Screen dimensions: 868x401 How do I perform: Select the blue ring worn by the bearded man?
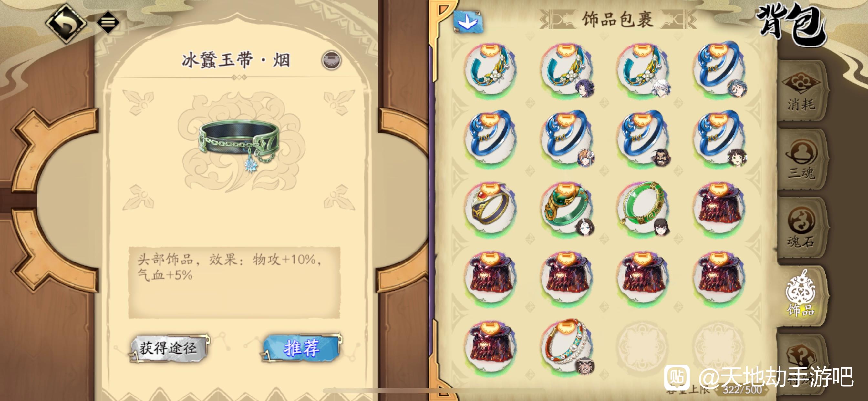(643, 138)
